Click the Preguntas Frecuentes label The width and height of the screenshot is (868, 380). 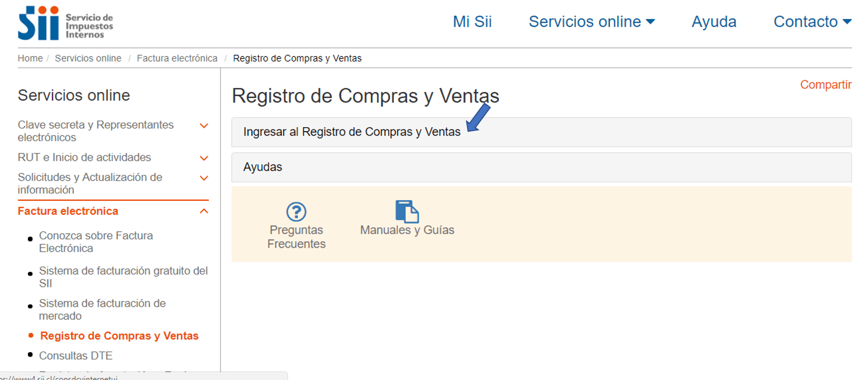(297, 237)
